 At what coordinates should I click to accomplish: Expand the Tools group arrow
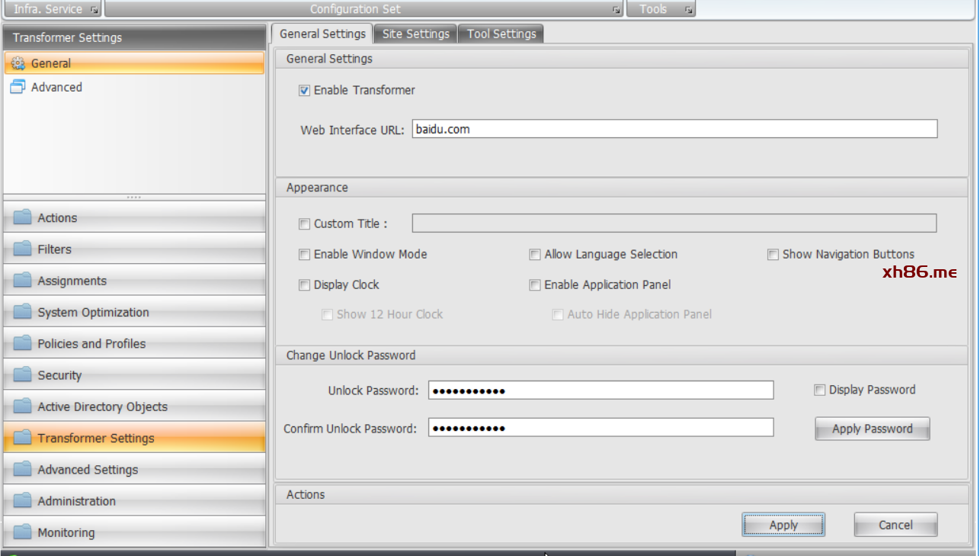(x=688, y=10)
